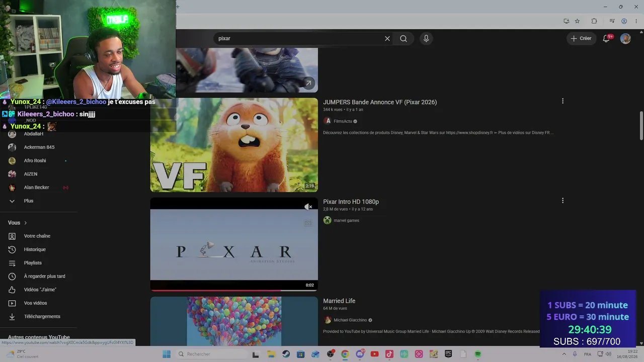Open OBS Studio from the taskbar

pos(330,354)
